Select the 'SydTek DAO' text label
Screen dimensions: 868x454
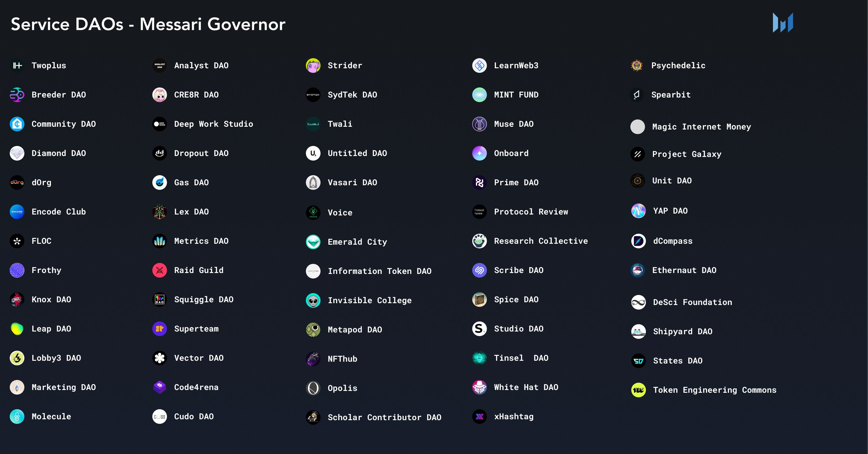coord(353,95)
